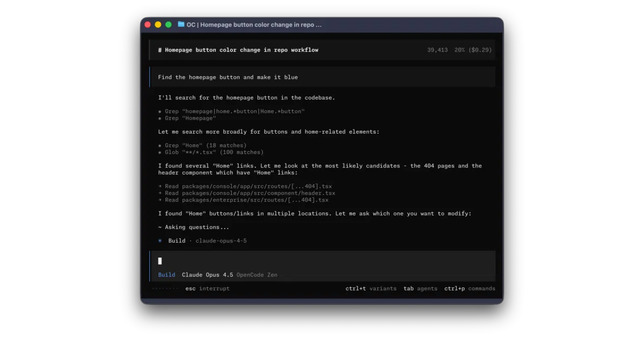
Task: Click the Read packages/console/app/src/component/header.tsx line
Action: pyautogui.click(x=246, y=193)
